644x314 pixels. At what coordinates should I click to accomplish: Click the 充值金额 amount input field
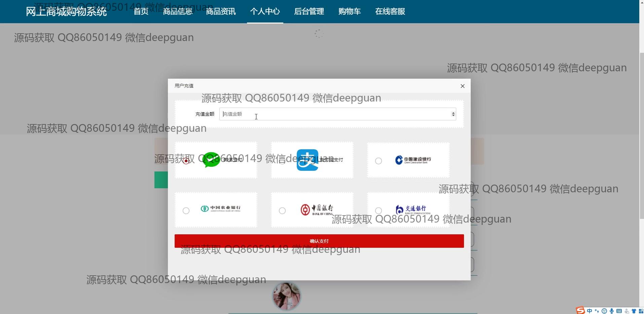pyautogui.click(x=337, y=114)
